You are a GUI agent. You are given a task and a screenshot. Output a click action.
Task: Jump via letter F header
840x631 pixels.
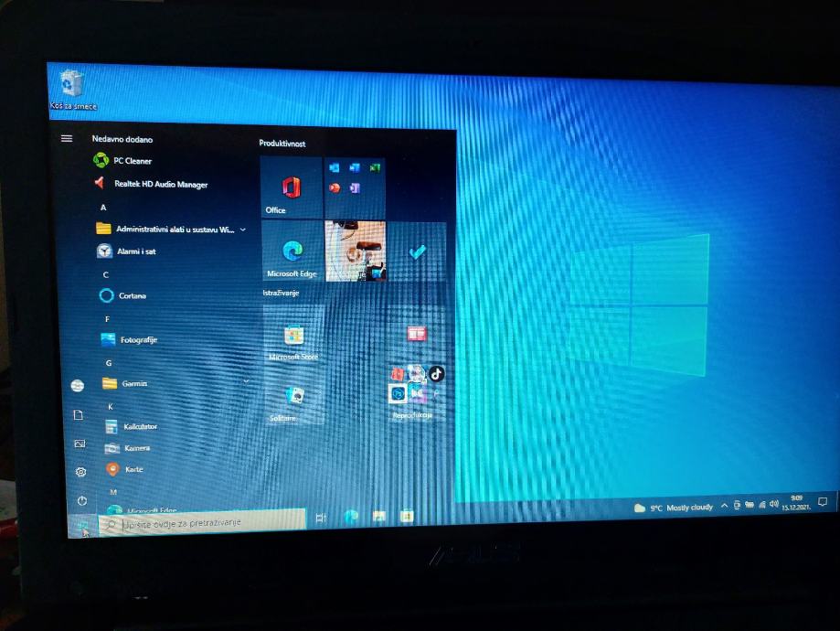click(107, 319)
